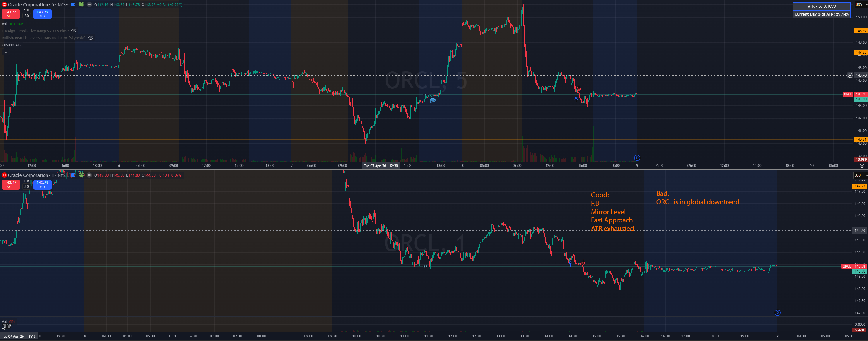Show the Bullish/Bearish Reversal Bars indicator
Viewport: 868px width, 341px height.
[x=91, y=38]
